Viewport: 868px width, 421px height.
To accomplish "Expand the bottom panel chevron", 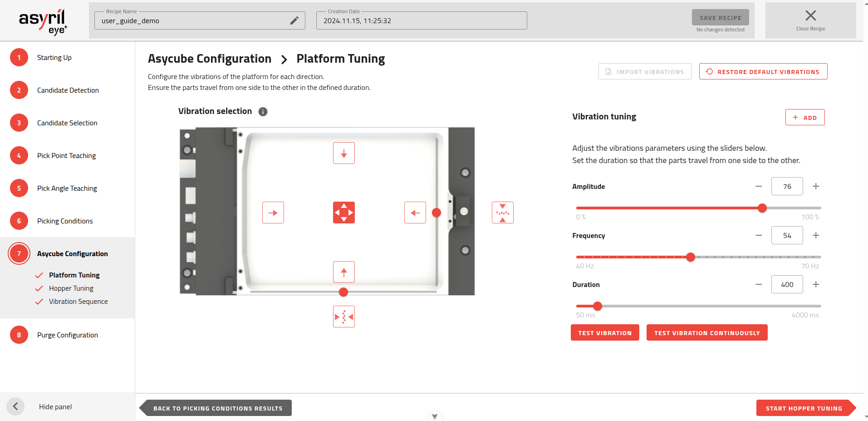I will coord(435,416).
